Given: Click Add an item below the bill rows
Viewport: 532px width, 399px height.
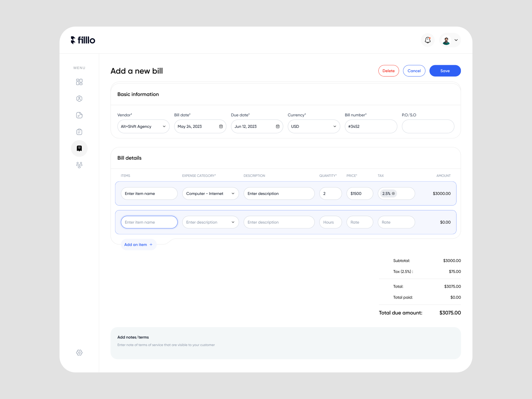Looking at the screenshot, I should pos(138,244).
